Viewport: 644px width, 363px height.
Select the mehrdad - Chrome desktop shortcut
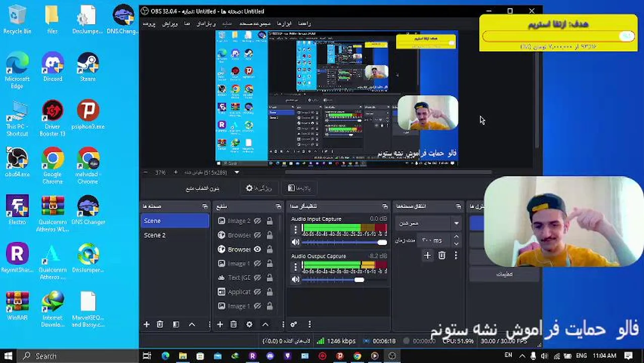88,166
